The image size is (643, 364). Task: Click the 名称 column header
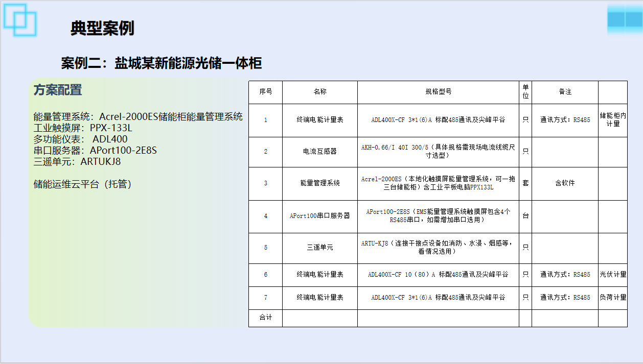tap(320, 92)
